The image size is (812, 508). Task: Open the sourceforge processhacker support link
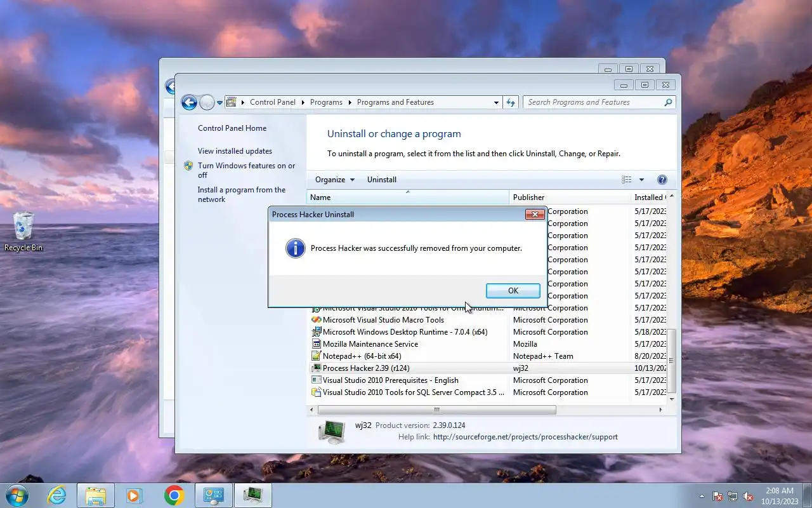click(x=525, y=437)
